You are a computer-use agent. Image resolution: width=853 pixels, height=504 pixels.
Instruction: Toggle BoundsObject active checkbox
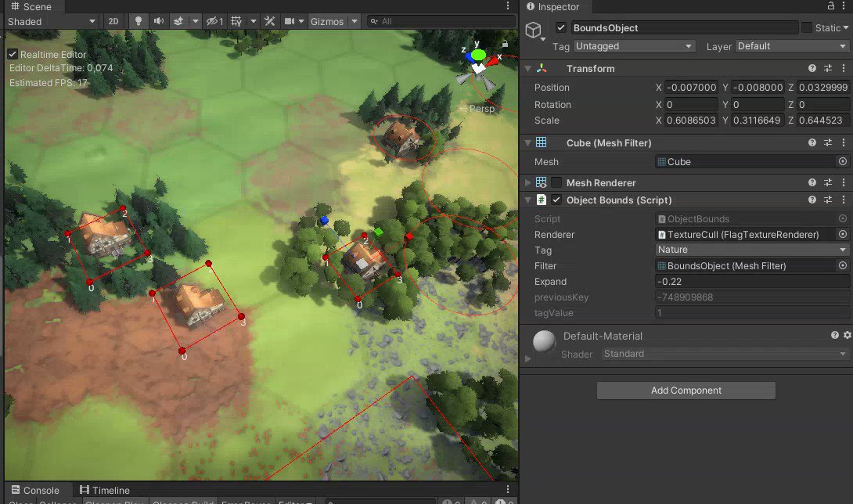click(561, 27)
